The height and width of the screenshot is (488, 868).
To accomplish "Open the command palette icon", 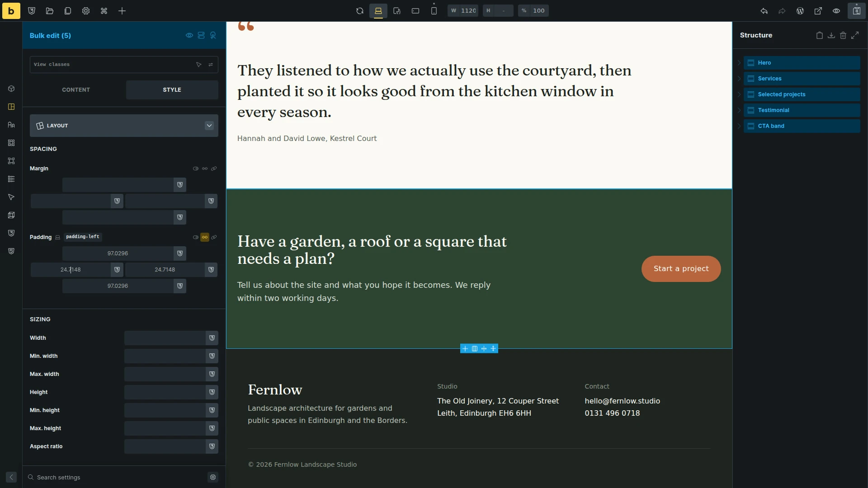I will [x=104, y=11].
